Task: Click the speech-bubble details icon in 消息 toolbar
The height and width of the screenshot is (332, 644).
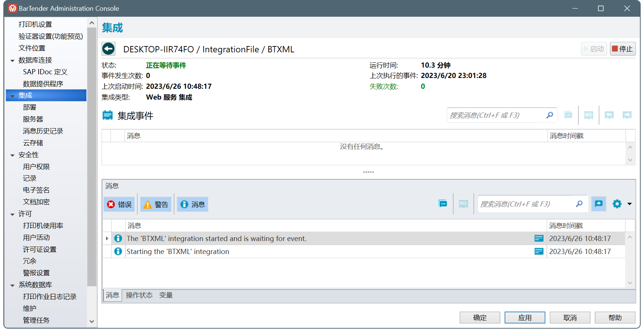Action: pyautogui.click(x=443, y=204)
